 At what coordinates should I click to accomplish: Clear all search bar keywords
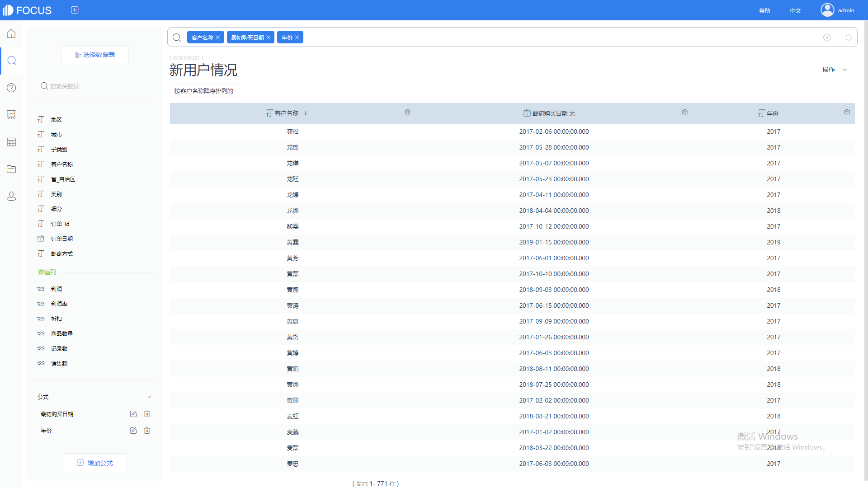point(827,38)
